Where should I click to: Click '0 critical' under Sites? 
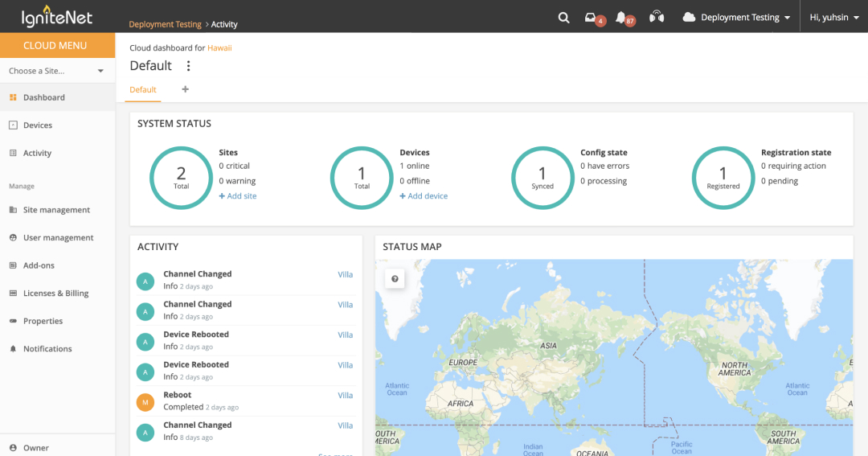(234, 166)
